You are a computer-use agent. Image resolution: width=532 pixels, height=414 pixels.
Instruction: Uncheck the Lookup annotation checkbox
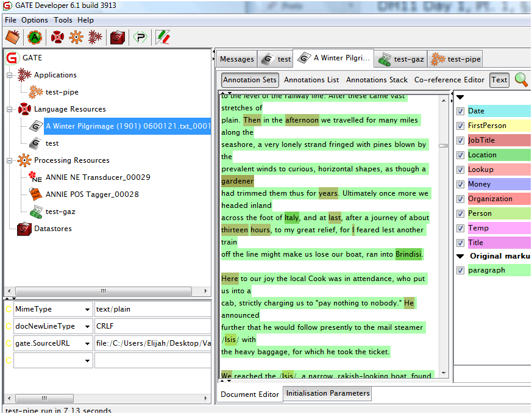pos(461,170)
